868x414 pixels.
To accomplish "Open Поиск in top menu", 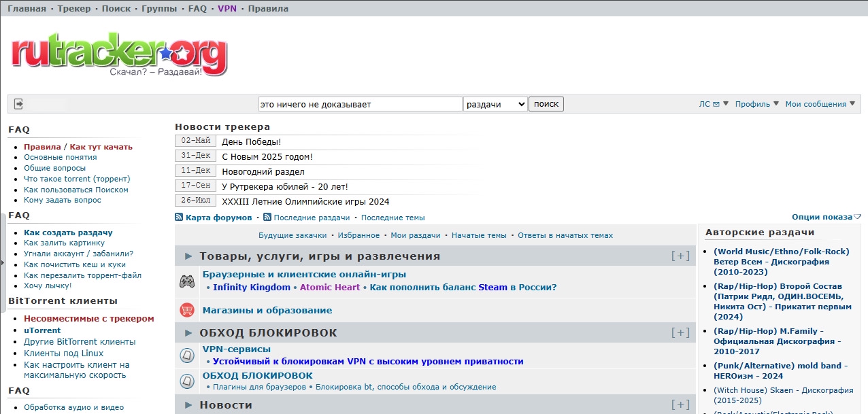I will (x=116, y=9).
